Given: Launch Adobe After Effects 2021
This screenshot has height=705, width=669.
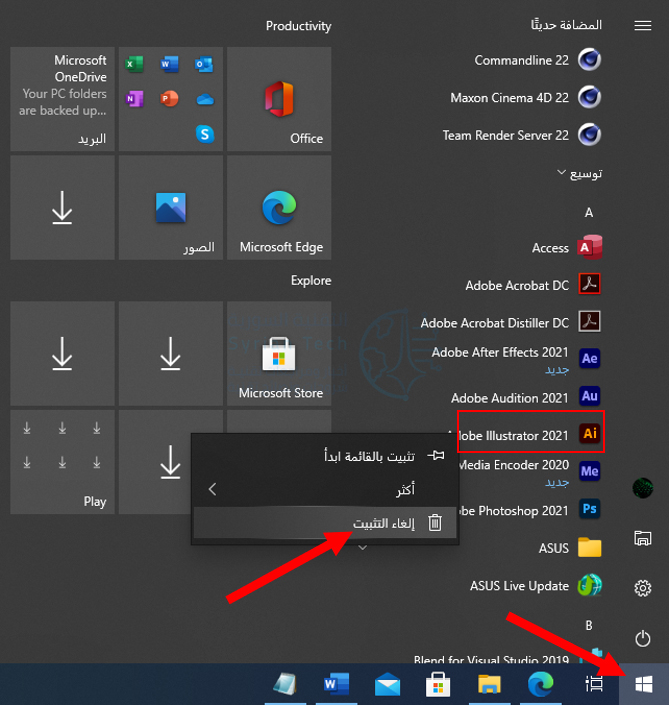Looking at the screenshot, I should tap(516, 360).
